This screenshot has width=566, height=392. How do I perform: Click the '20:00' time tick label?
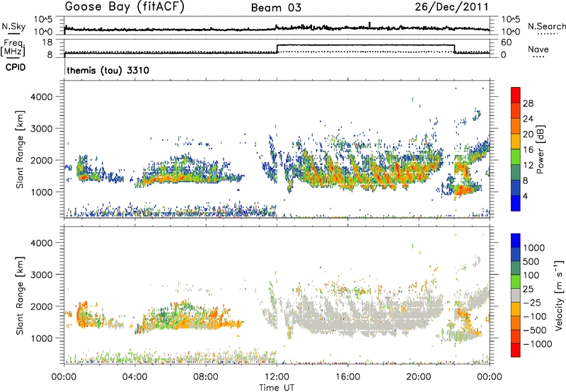[x=419, y=377]
